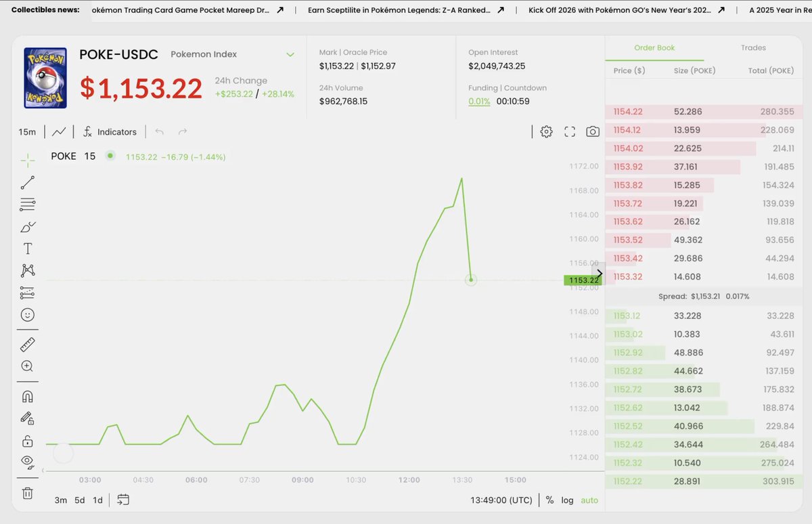
Task: Activate the zoom in tool
Action: (x=27, y=366)
